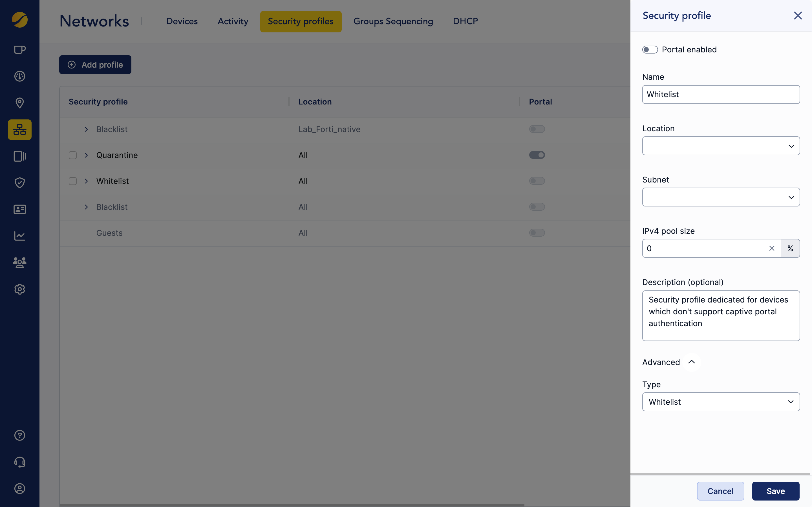Expand the Quarantine profile row
Viewport: 812px width, 507px height.
[86, 155]
